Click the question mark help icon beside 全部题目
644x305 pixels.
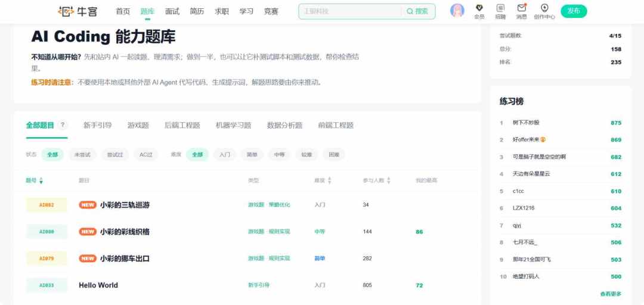point(63,125)
